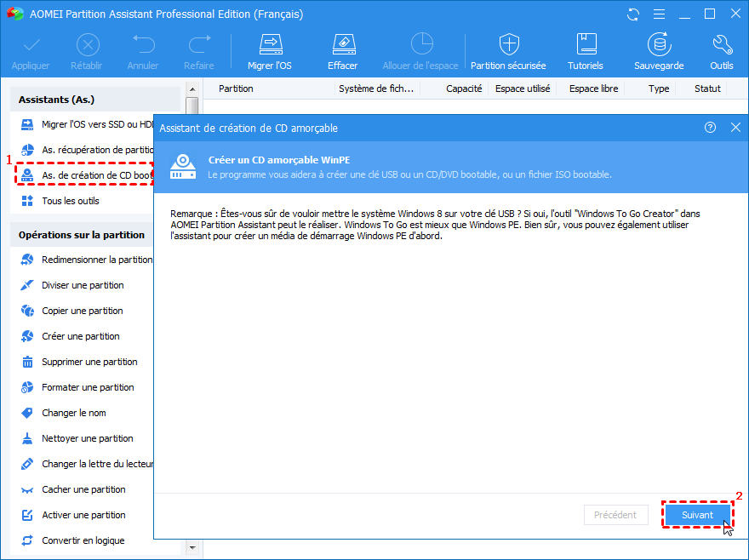The image size is (749, 560).
Task: Click the Précédent button
Action: (615, 515)
